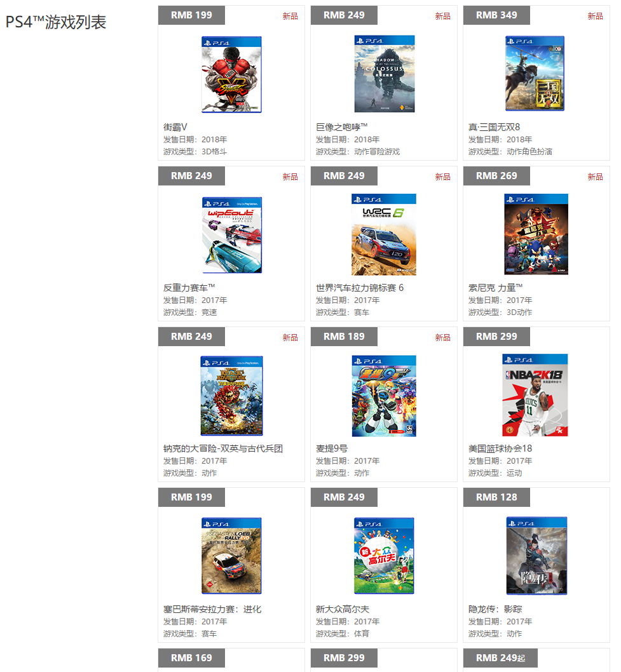621x672 pixels.
Task: Click the 索尼克 力量 title
Action: [x=495, y=288]
